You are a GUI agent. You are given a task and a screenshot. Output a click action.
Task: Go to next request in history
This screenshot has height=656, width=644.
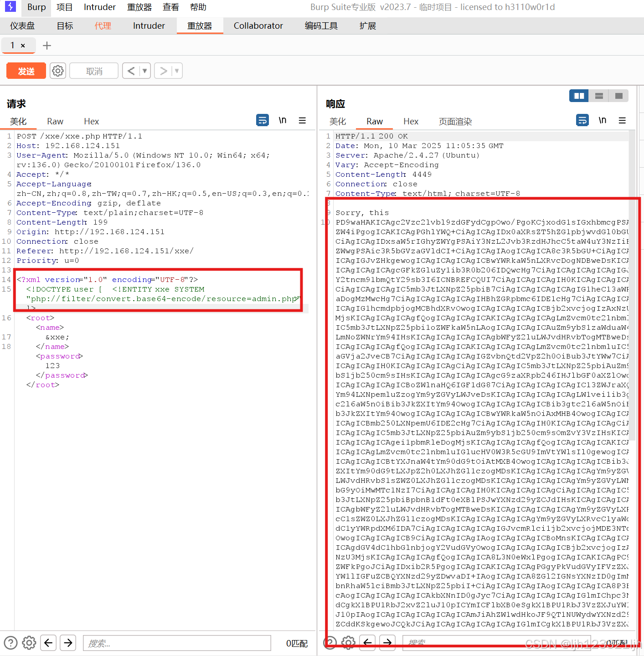point(163,71)
